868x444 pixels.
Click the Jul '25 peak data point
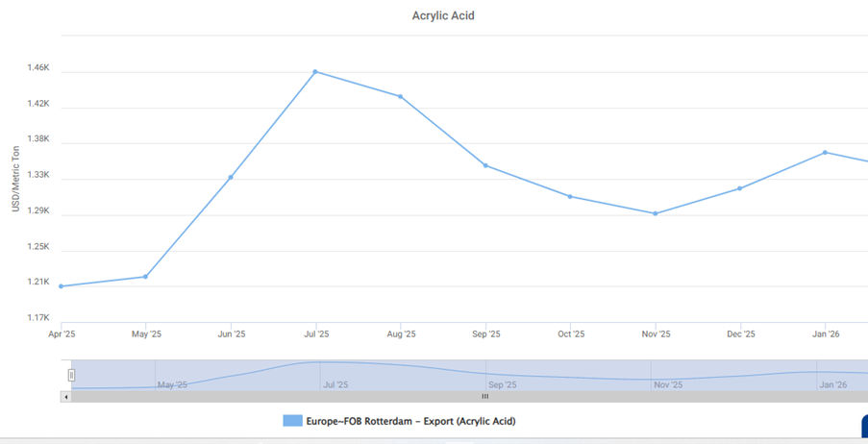[315, 72]
